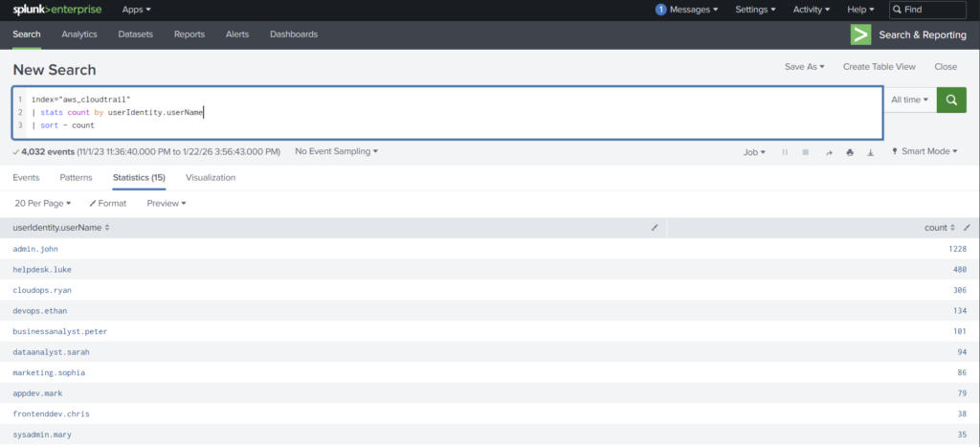
Task: Click Create Table View
Action: pos(879,67)
